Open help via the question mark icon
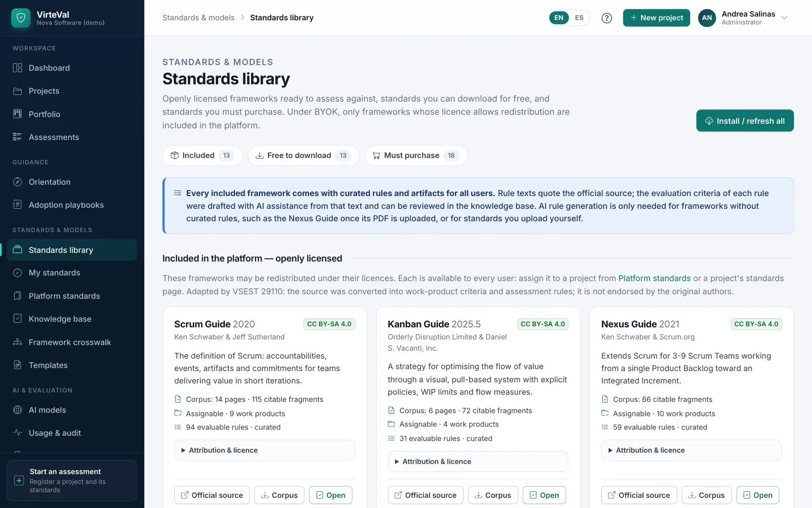The height and width of the screenshot is (508, 812). [607, 18]
